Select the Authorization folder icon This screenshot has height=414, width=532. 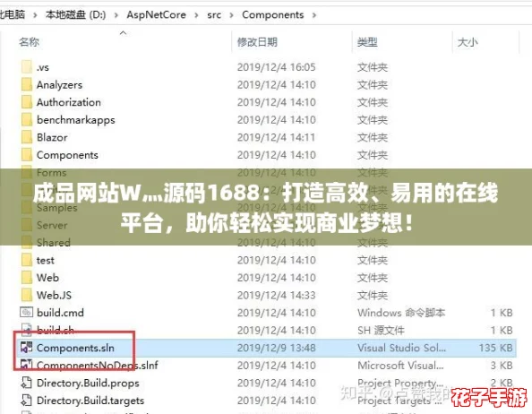coord(27,102)
